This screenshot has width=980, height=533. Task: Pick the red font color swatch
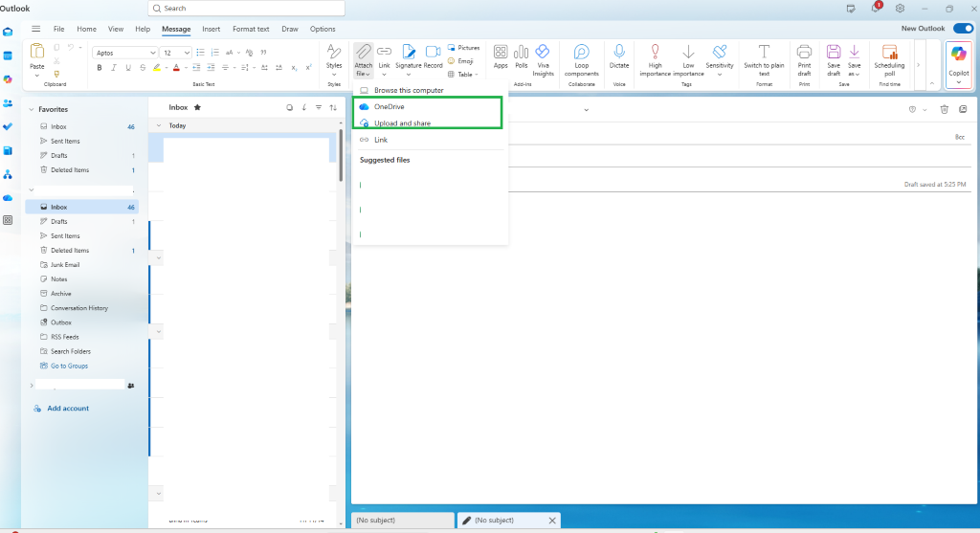point(176,68)
